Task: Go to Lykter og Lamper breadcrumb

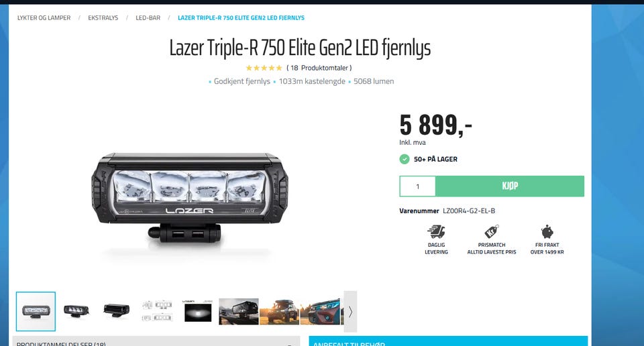Action: coord(44,17)
